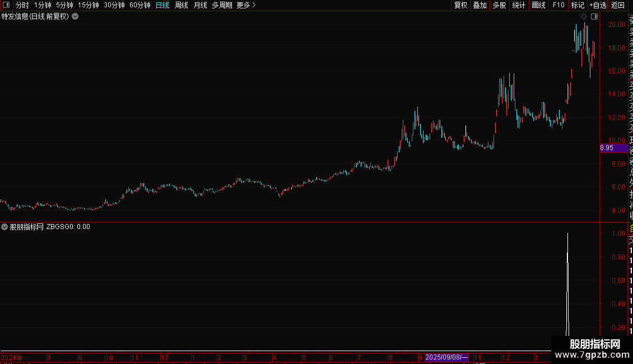633x364 pixels.
Task: Toggle the left sidebar panel icon
Action: click(6, 5)
